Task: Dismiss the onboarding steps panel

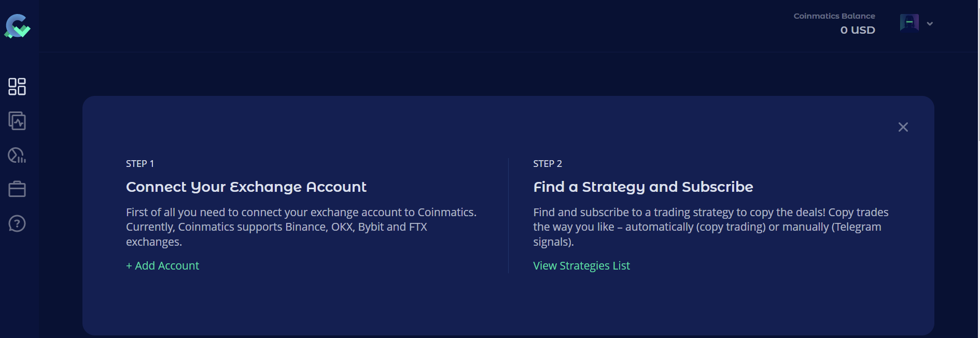Action: (903, 127)
